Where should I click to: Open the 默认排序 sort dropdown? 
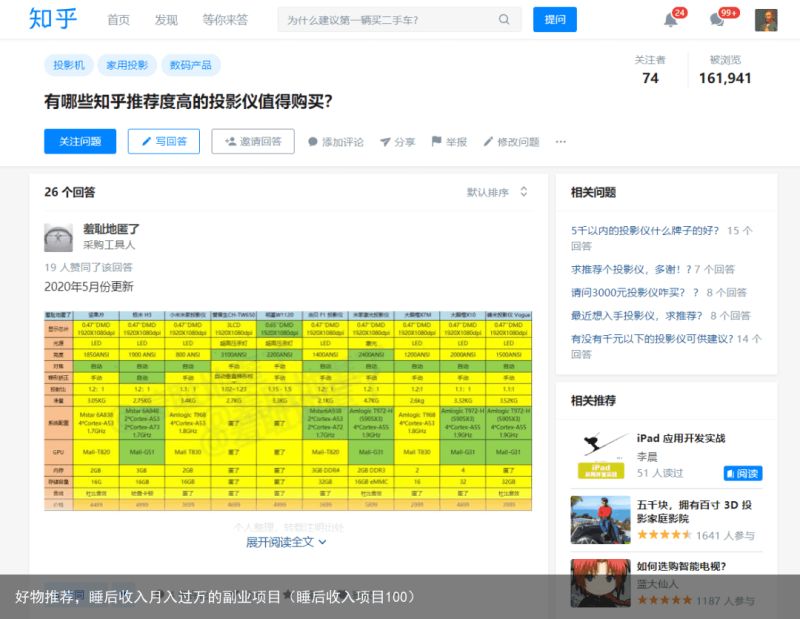[x=497, y=192]
